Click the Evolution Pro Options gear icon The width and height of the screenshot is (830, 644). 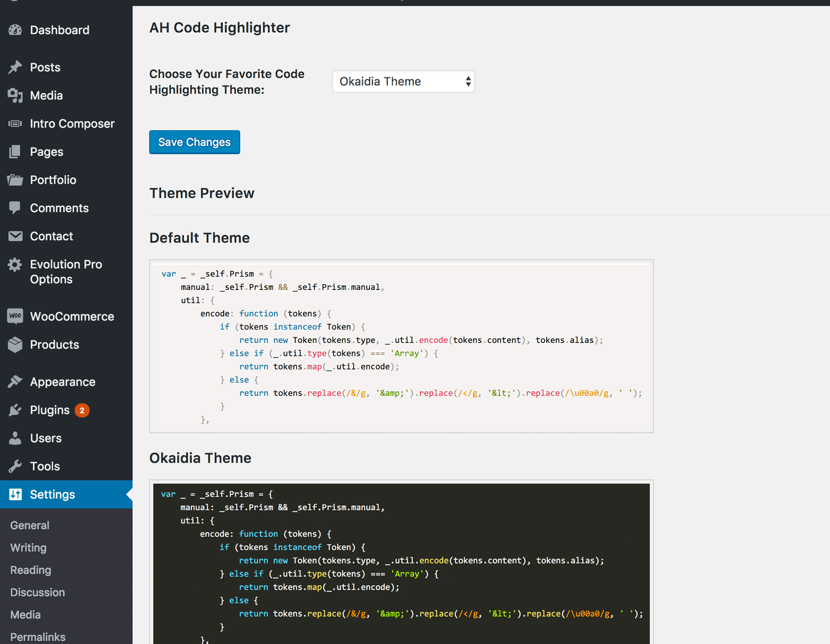pos(15,265)
